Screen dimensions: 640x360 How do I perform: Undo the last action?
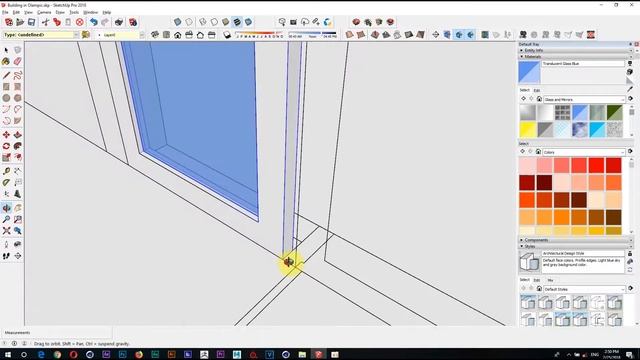pos(93,22)
